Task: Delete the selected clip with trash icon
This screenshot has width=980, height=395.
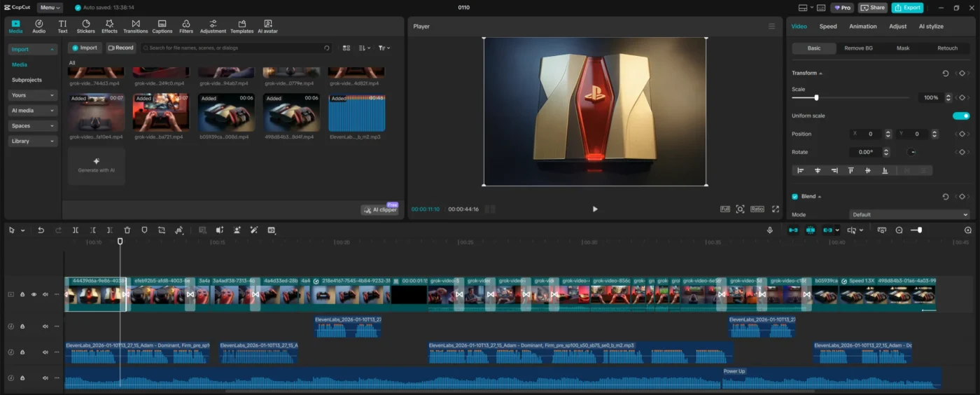Action: click(x=127, y=230)
